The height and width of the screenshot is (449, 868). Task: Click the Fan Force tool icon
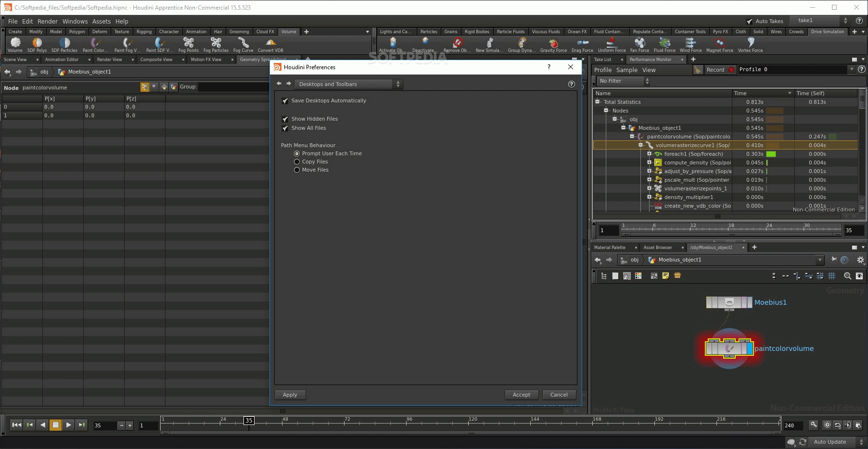click(639, 45)
